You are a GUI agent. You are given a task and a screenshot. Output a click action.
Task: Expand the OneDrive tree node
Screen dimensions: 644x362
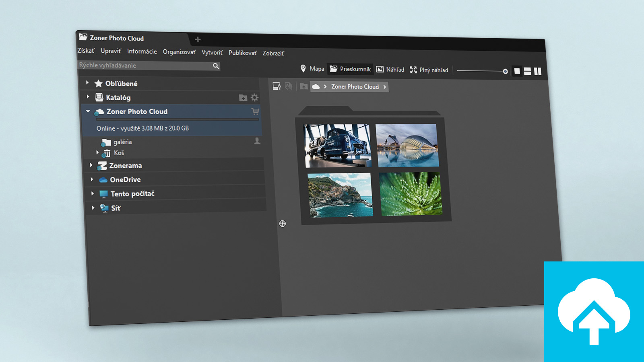[x=92, y=179]
